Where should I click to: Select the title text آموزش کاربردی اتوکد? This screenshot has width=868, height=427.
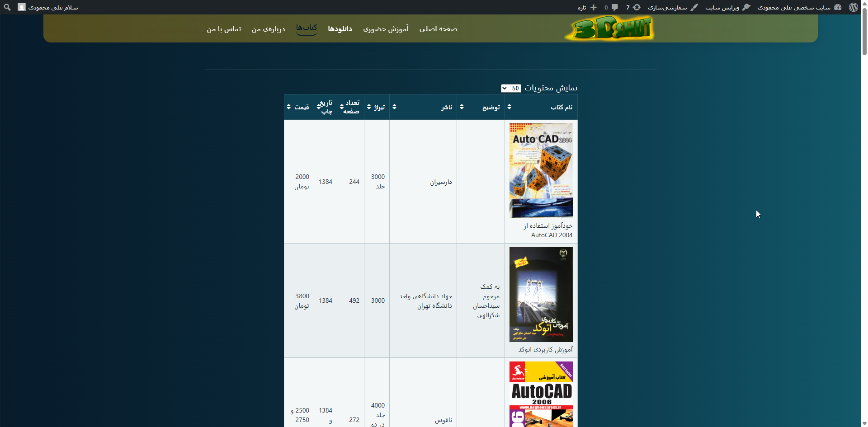(545, 350)
